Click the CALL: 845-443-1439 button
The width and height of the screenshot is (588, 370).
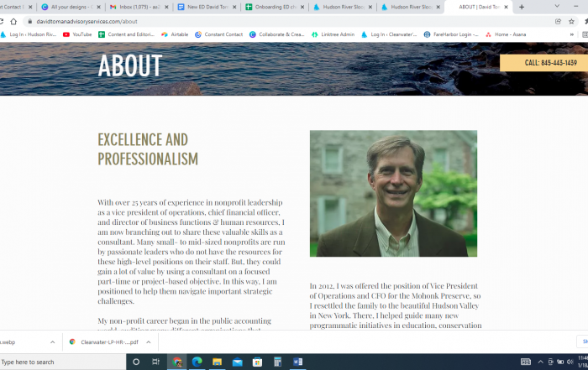(x=543, y=63)
